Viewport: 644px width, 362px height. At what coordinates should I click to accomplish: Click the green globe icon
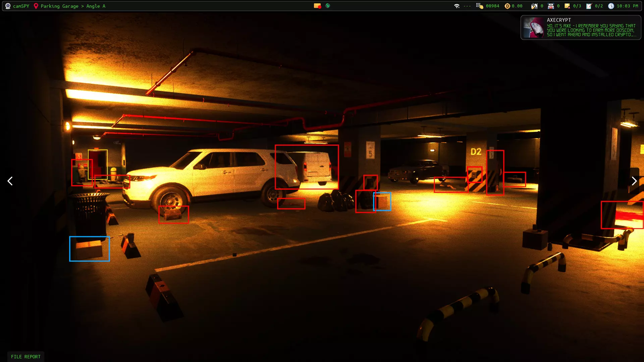coord(328,6)
